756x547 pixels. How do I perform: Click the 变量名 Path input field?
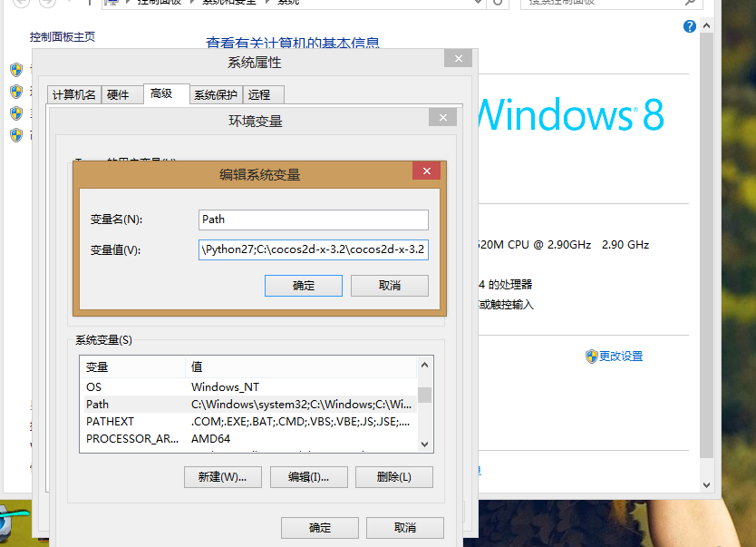pos(314,220)
